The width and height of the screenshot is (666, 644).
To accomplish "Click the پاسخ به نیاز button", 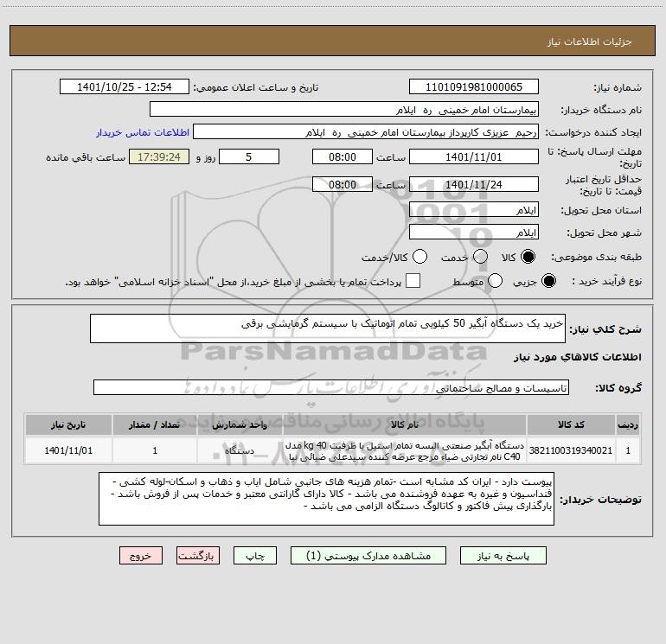I will (x=503, y=556).
